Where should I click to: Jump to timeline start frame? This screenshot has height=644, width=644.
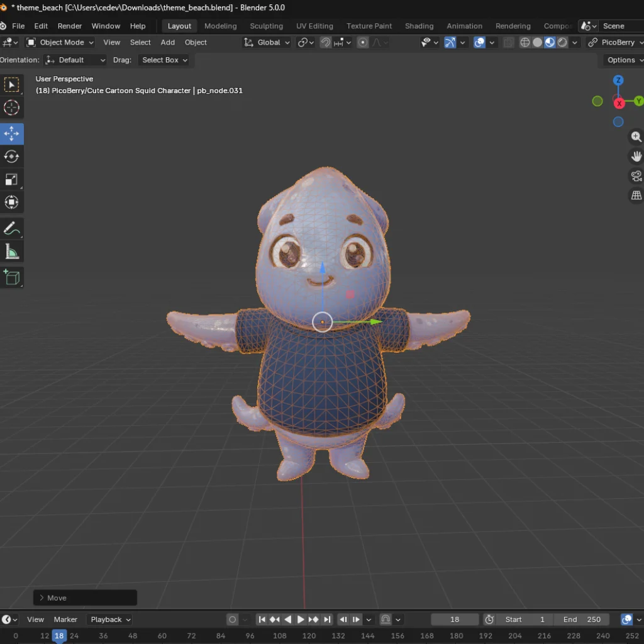coord(262,619)
